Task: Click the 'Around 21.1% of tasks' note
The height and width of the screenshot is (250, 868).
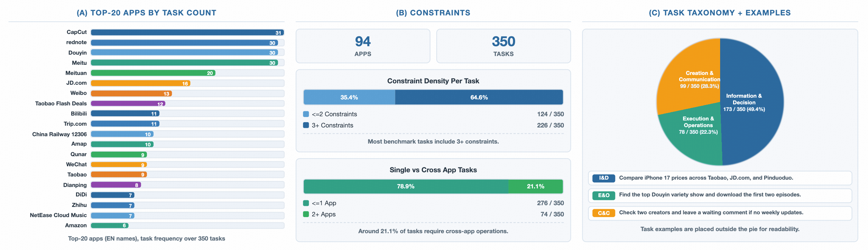Action: pos(433,231)
